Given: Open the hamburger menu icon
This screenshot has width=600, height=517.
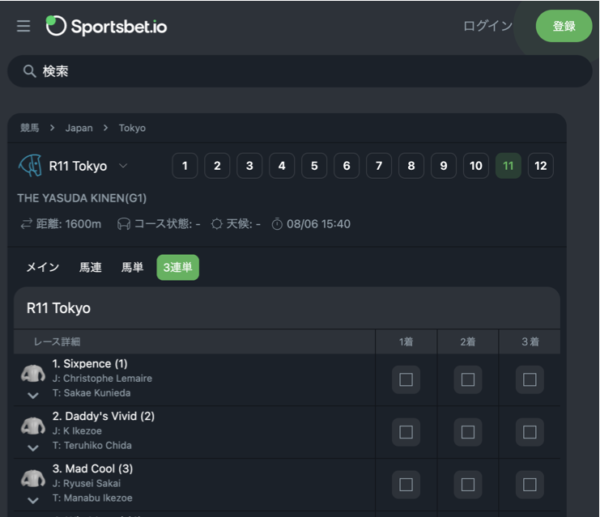Looking at the screenshot, I should [x=23, y=26].
